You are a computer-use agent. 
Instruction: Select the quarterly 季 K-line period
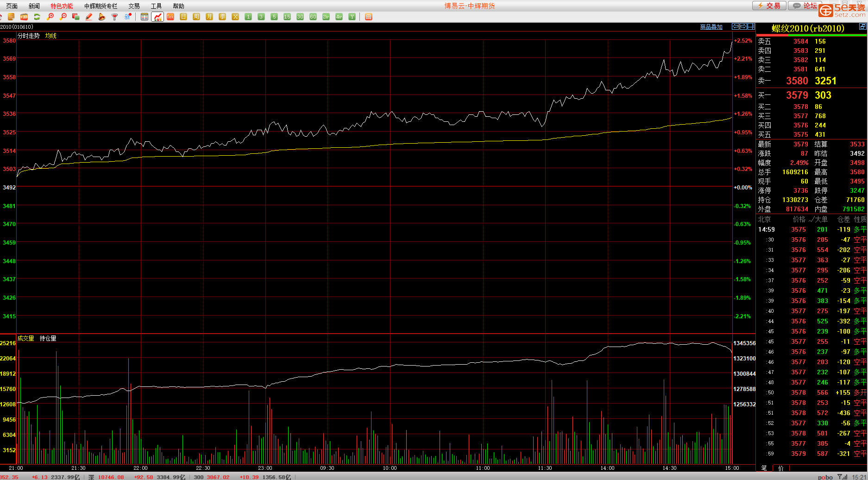tap(222, 17)
